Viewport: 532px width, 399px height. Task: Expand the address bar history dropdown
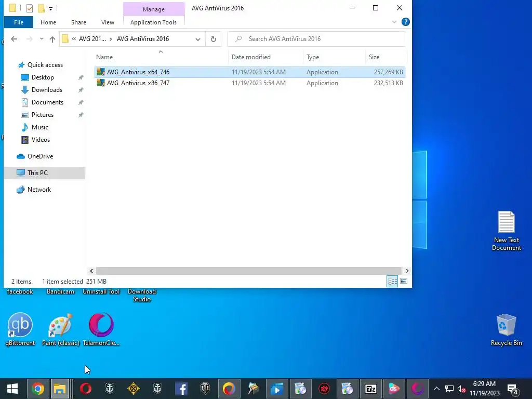tap(198, 39)
